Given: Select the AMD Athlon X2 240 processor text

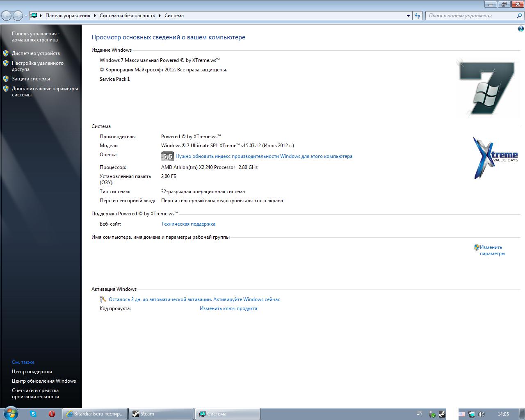Looking at the screenshot, I should 209,167.
